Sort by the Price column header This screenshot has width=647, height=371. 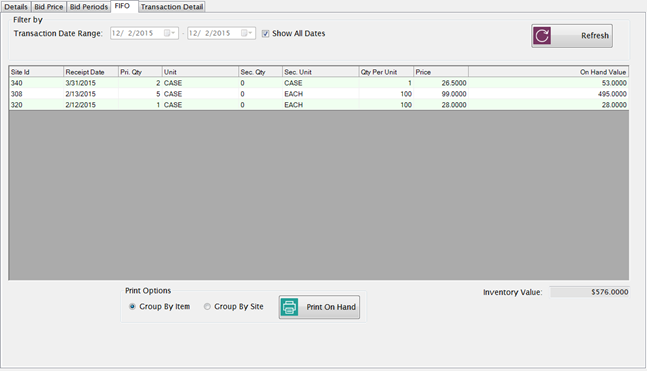[441, 72]
